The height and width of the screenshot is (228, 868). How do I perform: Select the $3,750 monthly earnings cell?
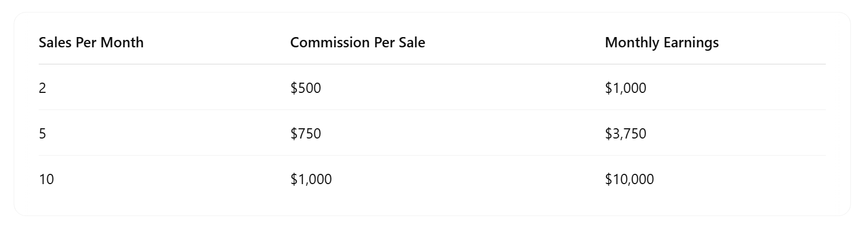pyautogui.click(x=625, y=133)
